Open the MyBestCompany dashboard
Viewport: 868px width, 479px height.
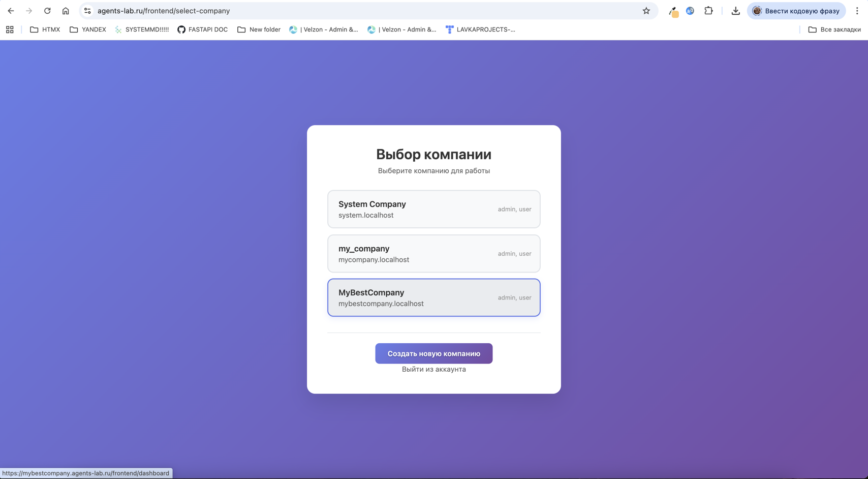pos(433,297)
